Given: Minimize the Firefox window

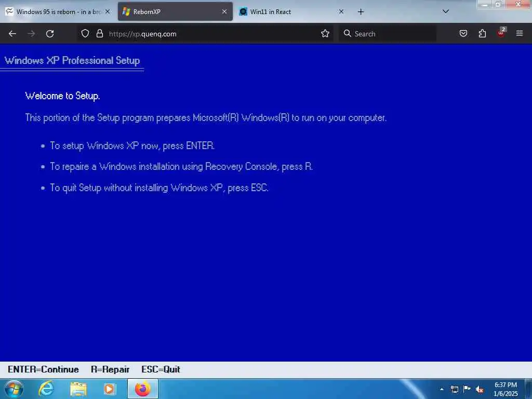Looking at the screenshot, I should [x=485, y=4].
